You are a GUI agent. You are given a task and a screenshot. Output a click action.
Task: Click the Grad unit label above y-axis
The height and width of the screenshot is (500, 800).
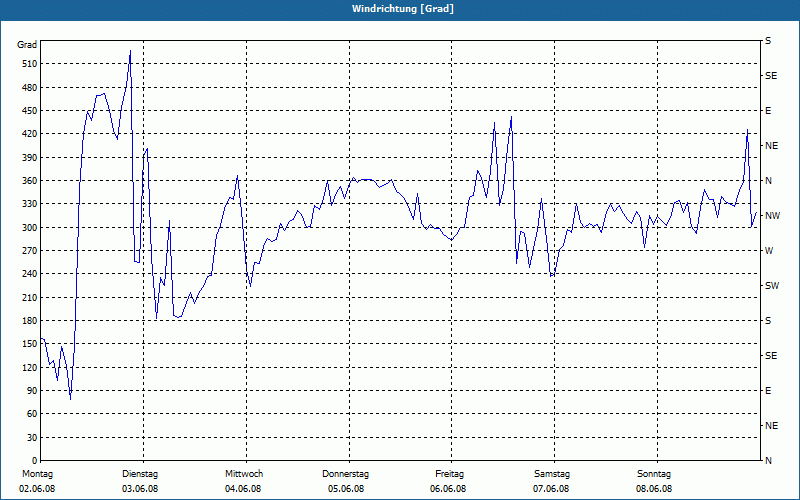coord(27,45)
